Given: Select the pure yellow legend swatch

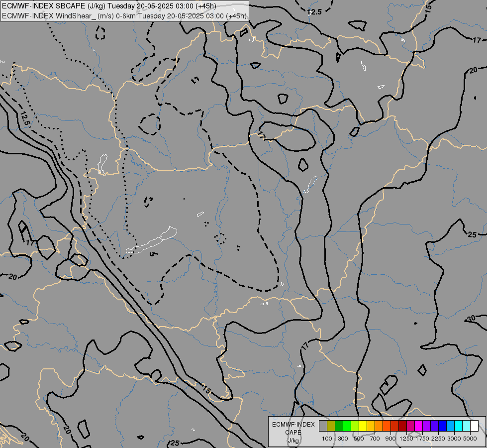Looking at the screenshot, I should 363,426.
